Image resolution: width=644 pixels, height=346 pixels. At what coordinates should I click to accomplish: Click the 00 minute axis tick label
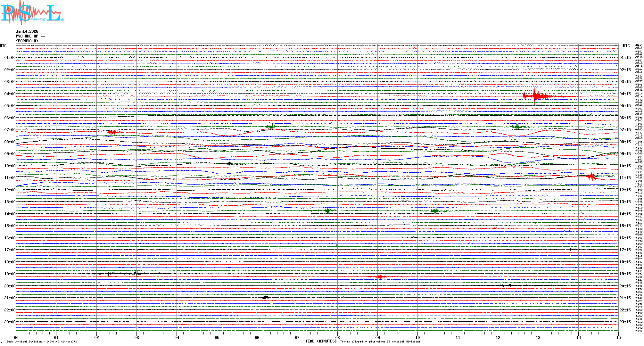(16, 337)
